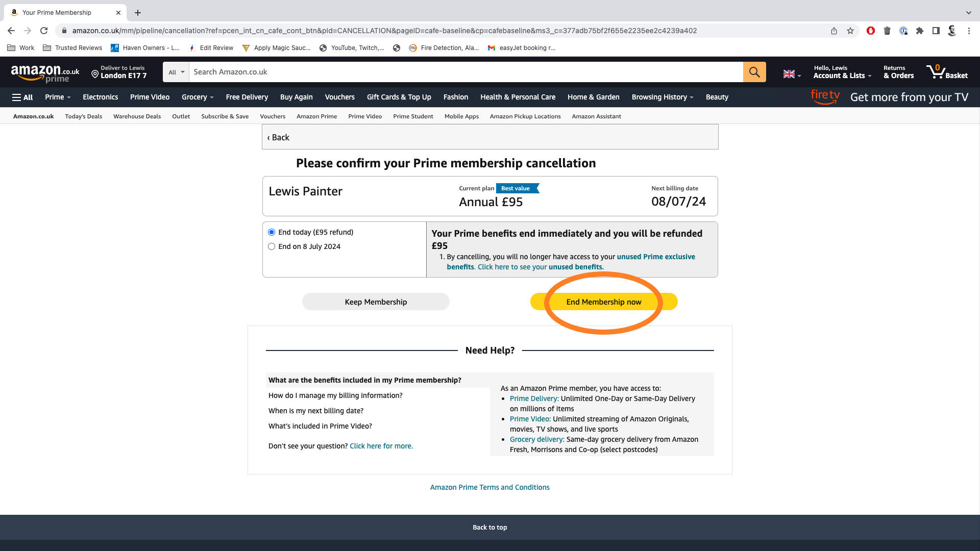
Task: Go back via the Back link
Action: 278,137
